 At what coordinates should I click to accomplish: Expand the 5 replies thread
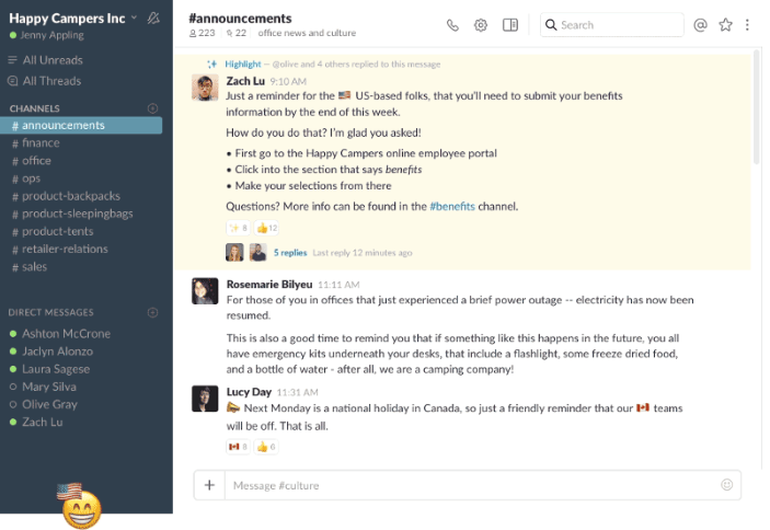(290, 253)
